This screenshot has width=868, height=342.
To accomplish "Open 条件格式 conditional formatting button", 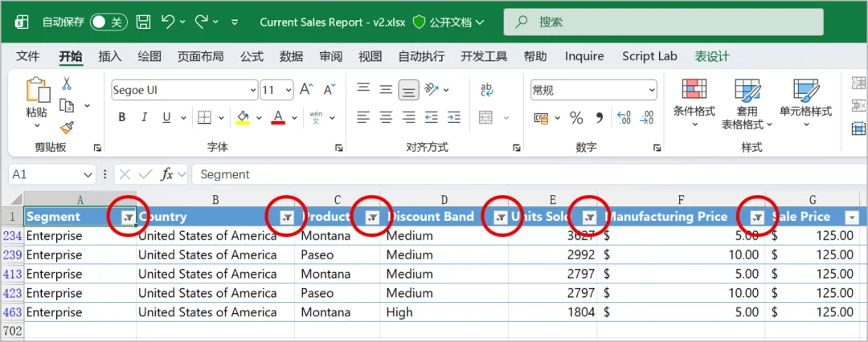I will point(694,103).
